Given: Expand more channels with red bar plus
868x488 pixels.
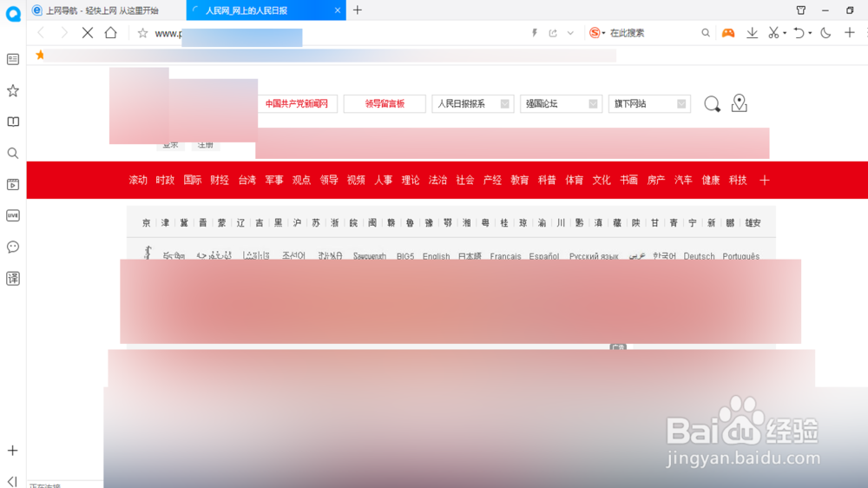Looking at the screenshot, I should 765,180.
